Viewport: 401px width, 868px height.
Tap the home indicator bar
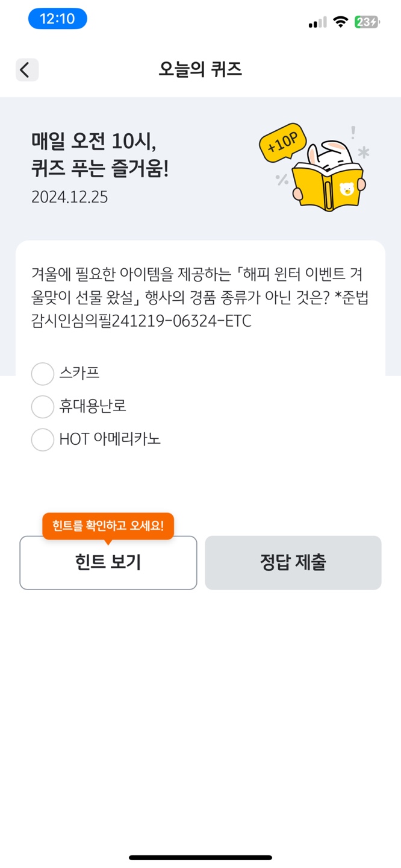[200, 857]
